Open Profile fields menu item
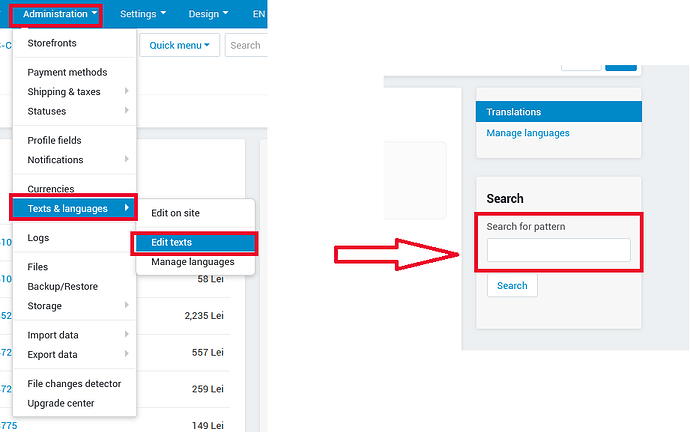 point(55,140)
